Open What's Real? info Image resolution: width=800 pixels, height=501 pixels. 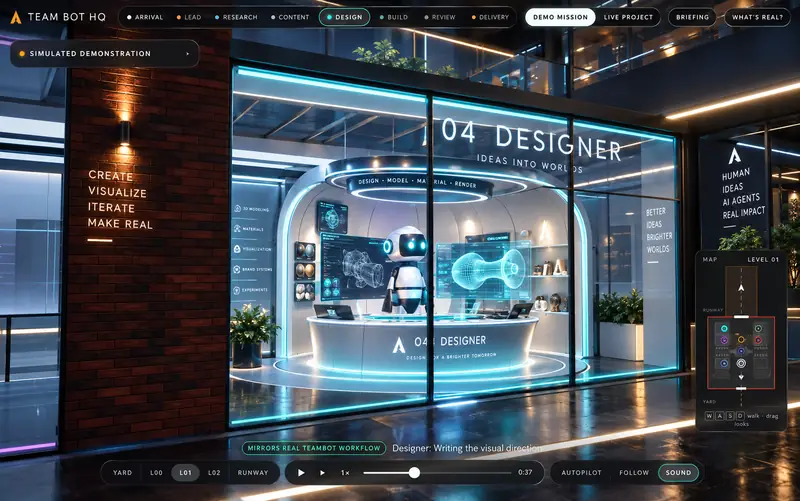(757, 17)
